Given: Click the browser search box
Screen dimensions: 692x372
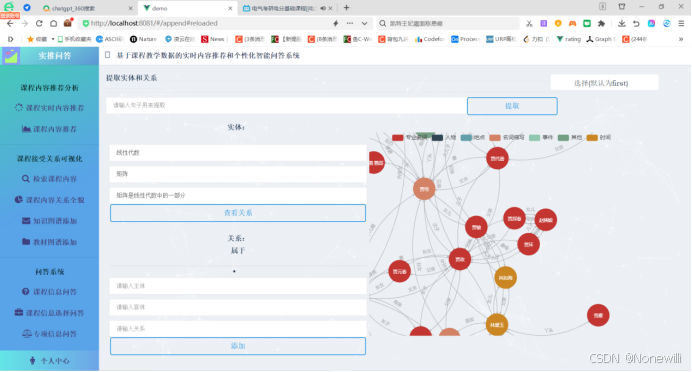Looking at the screenshot, I should (x=448, y=23).
